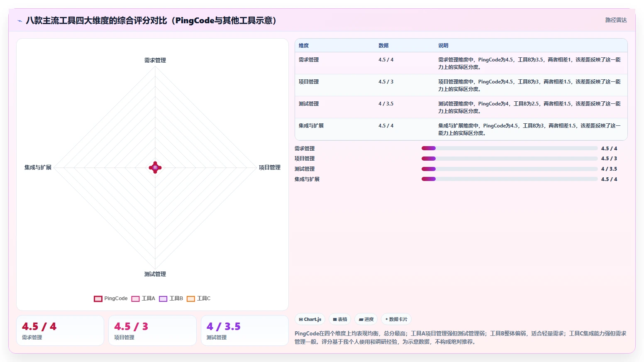
Task: Click the small icon before the chart title
Action: (20, 21)
